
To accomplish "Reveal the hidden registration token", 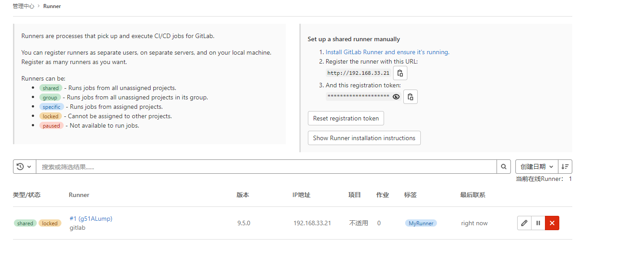I will 396,97.
